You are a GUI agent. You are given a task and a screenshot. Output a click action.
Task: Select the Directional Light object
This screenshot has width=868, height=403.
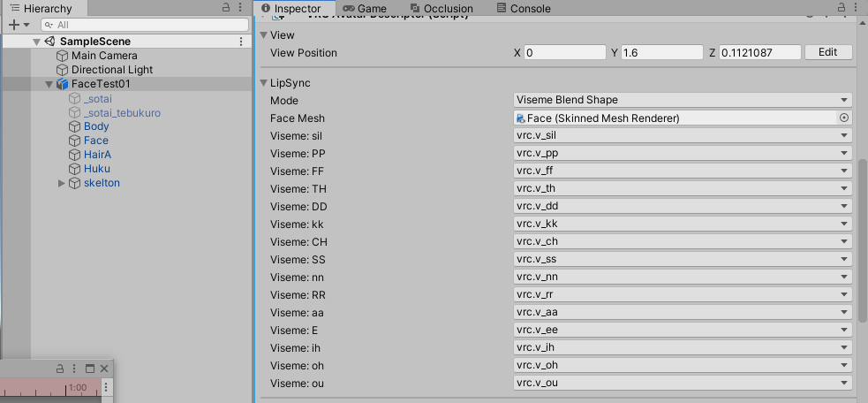[x=112, y=70]
